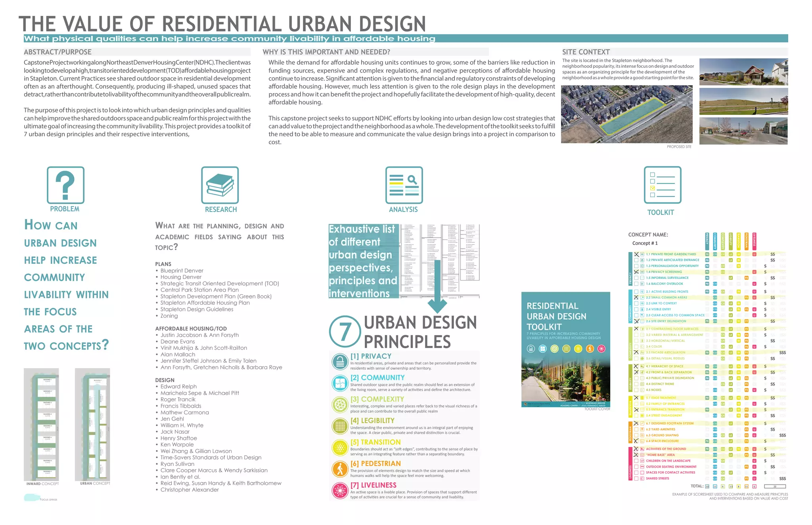The width and height of the screenshot is (812, 525).
Task: Open the proposed site aerial photo
Action: click(x=627, y=115)
